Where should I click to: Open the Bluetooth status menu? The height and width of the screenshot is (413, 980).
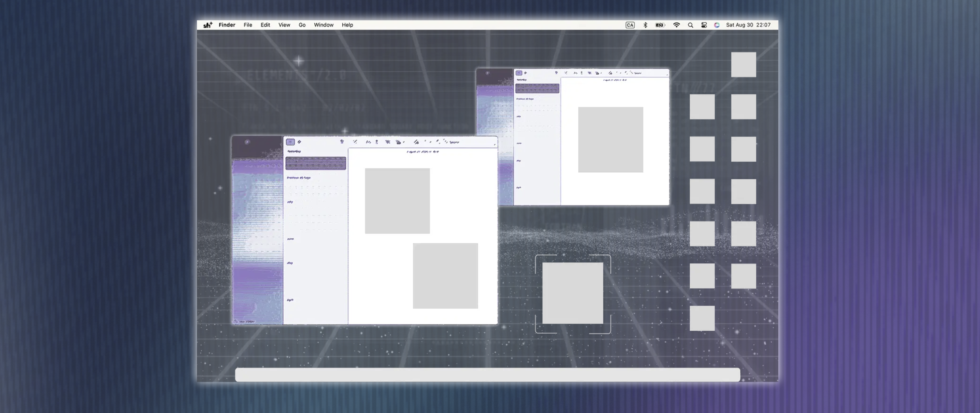(645, 25)
